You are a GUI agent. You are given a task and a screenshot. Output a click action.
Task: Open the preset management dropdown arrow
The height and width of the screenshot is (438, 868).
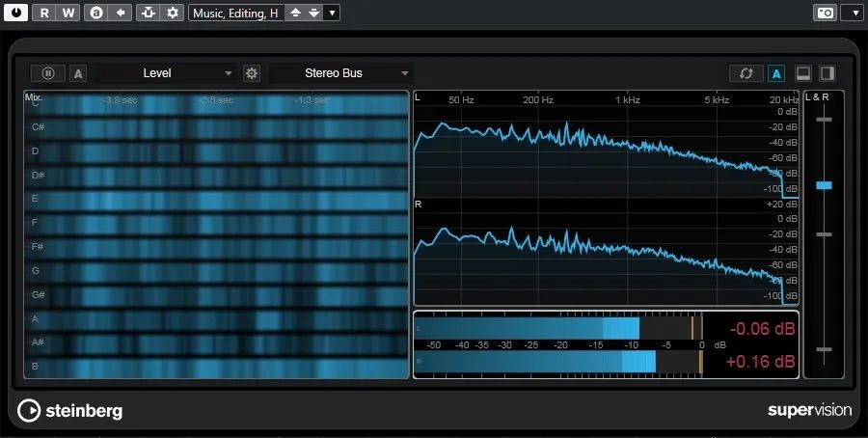(x=331, y=13)
